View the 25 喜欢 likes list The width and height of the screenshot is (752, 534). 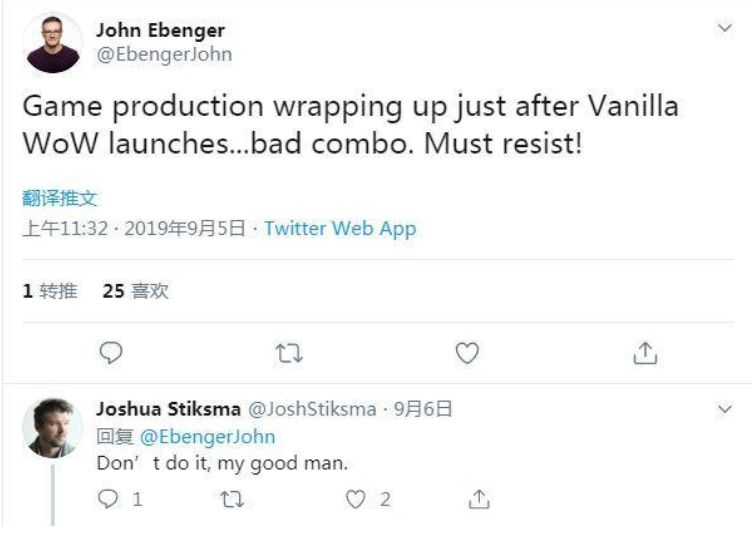coord(136,291)
